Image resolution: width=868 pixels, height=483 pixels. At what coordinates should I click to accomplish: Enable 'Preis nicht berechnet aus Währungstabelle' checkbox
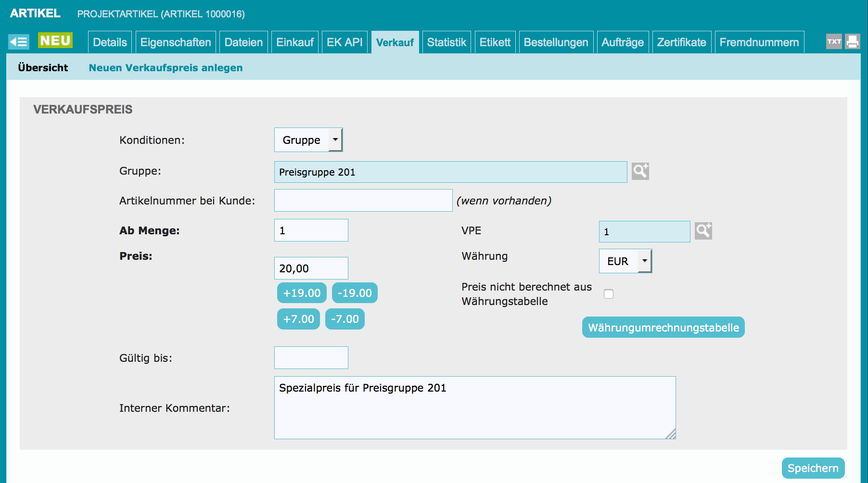click(609, 294)
